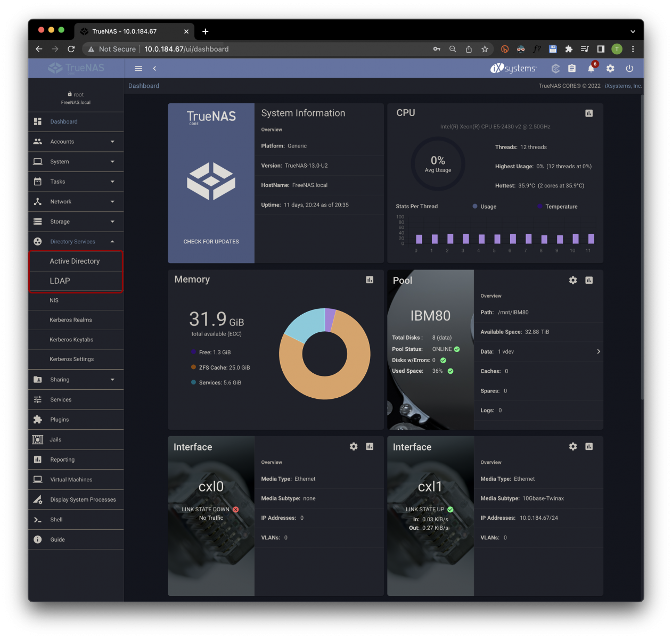Expand the Accounts menu arrow
Viewport: 672px width, 639px height.
[x=112, y=142]
